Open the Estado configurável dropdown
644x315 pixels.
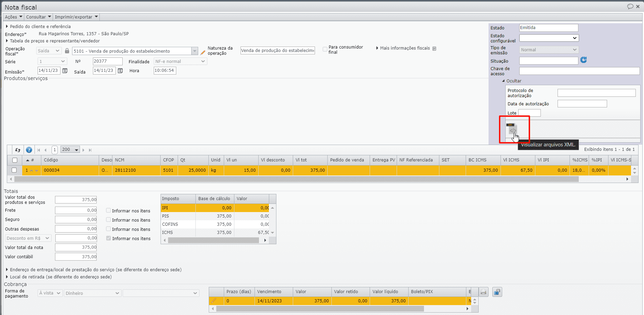coord(549,38)
